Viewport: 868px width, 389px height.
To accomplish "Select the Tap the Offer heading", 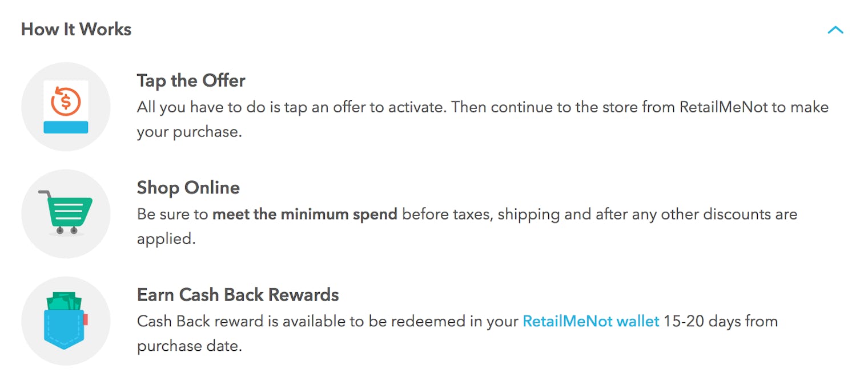I will pyautogui.click(x=191, y=80).
